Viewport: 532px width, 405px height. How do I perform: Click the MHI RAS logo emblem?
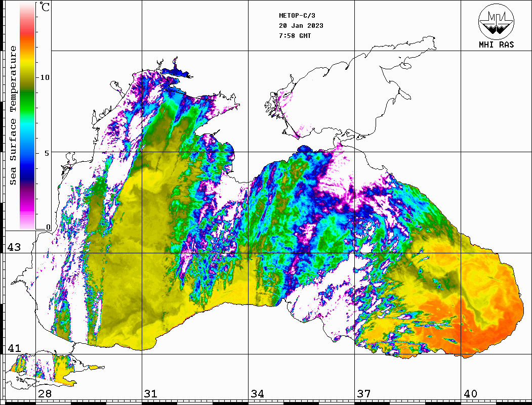[x=497, y=21]
